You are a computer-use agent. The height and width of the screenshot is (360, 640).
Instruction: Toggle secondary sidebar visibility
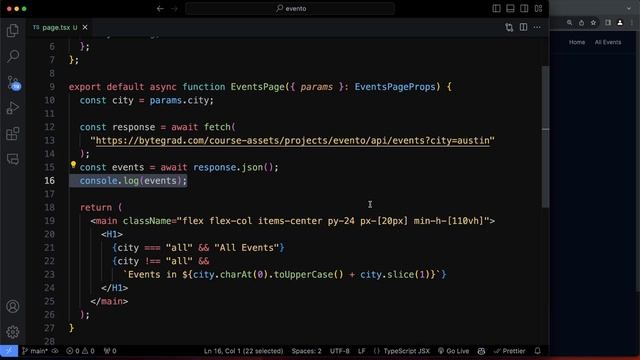[524, 9]
